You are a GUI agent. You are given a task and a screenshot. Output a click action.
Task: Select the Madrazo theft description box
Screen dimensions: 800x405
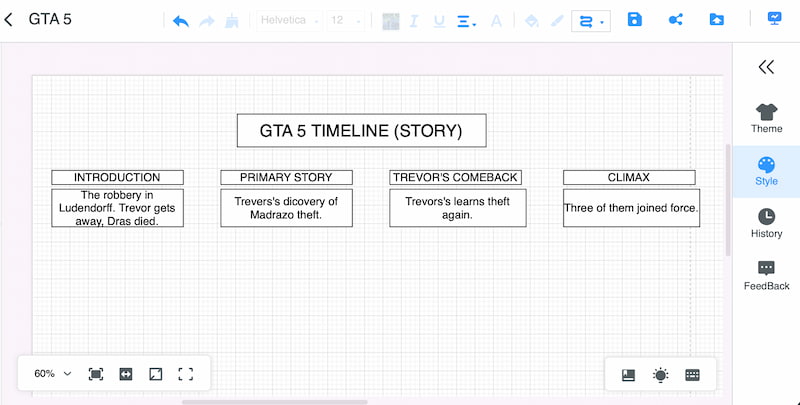286,208
